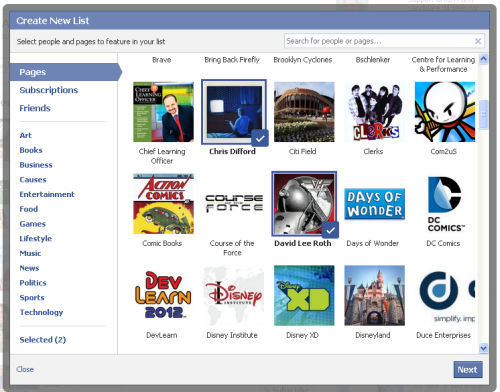Click the Bring Back Firefly label
The height and width of the screenshot is (392, 500).
tap(232, 60)
